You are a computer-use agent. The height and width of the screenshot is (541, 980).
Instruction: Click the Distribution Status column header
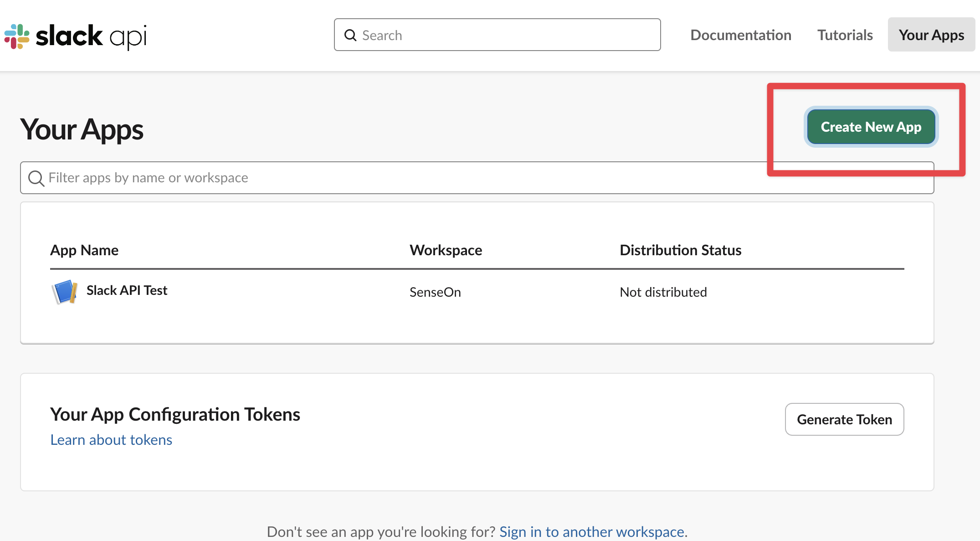681,250
